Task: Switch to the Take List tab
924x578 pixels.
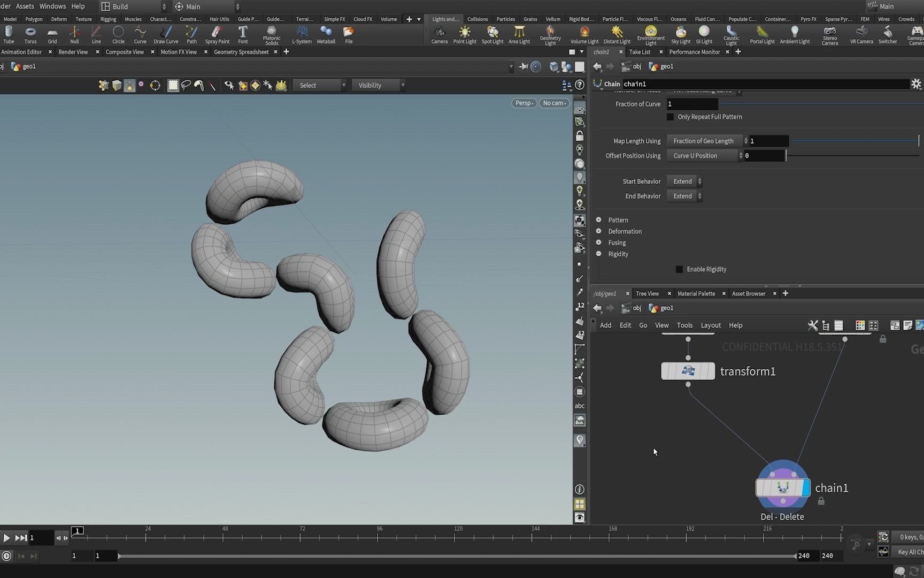Action: coord(640,51)
